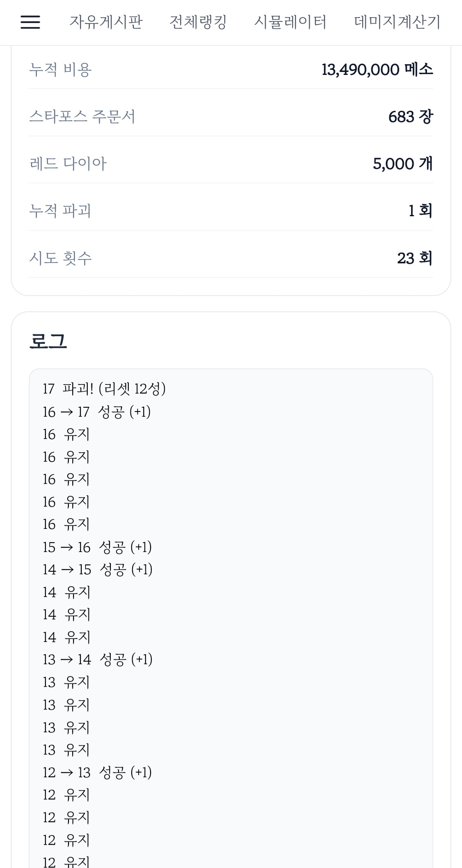Select the 12 → 13 성공 log line
Viewport: 462px width, 868px height.
[97, 772]
